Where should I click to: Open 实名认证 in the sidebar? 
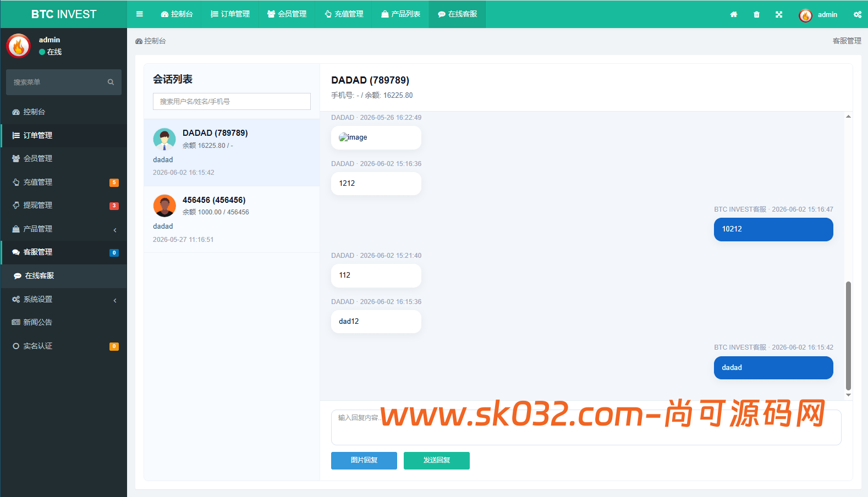point(63,346)
